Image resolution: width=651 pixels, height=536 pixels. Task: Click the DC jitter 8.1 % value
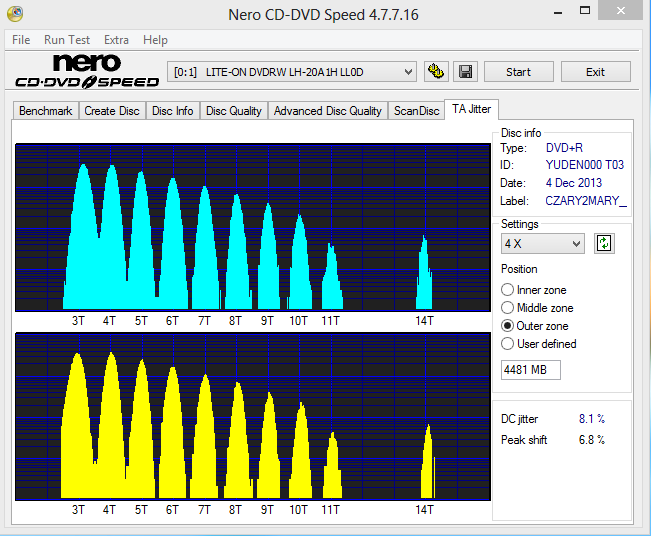[592, 419]
